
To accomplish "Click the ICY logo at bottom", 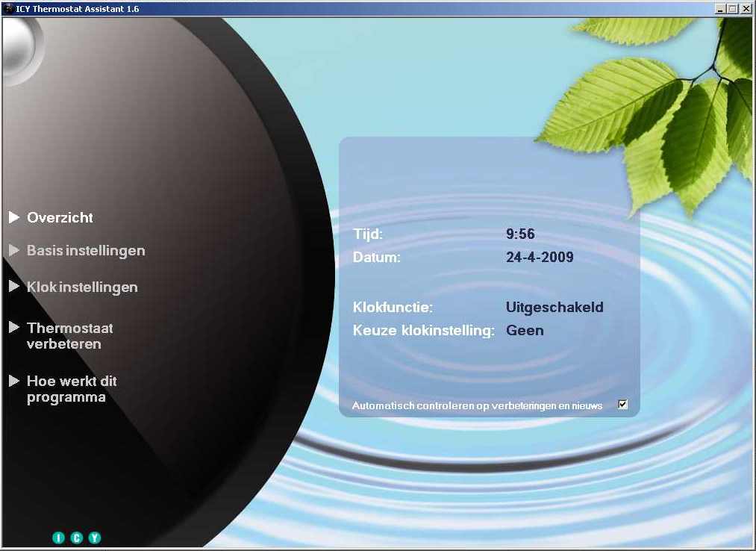I will (x=77, y=538).
